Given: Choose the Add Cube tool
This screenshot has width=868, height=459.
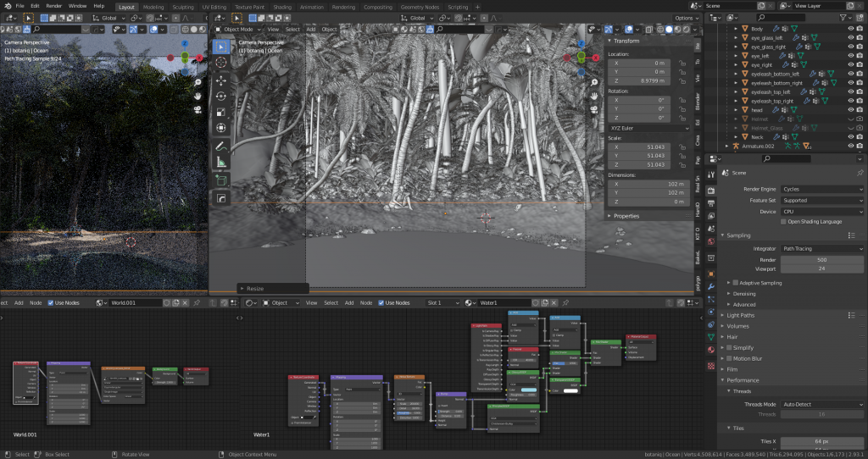Looking at the screenshot, I should (221, 180).
